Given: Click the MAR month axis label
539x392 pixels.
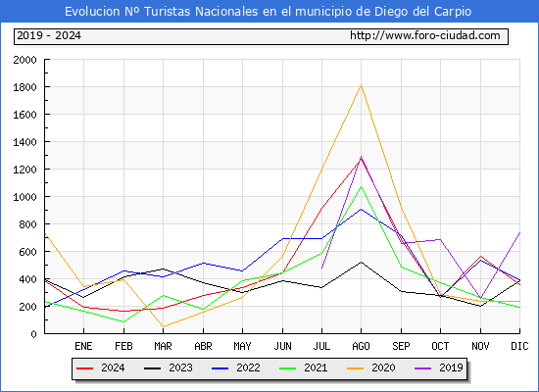Looking at the screenshot, I should click(x=163, y=346).
